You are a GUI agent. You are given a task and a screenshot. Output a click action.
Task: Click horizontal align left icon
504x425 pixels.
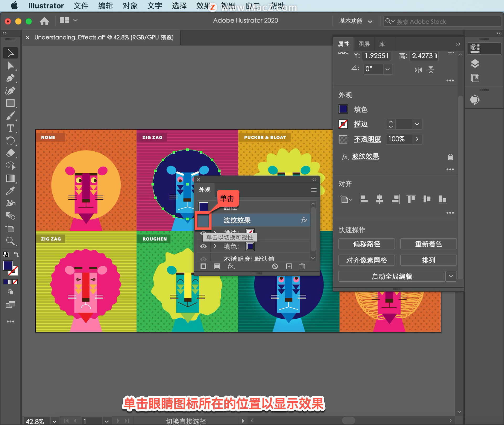click(x=364, y=199)
